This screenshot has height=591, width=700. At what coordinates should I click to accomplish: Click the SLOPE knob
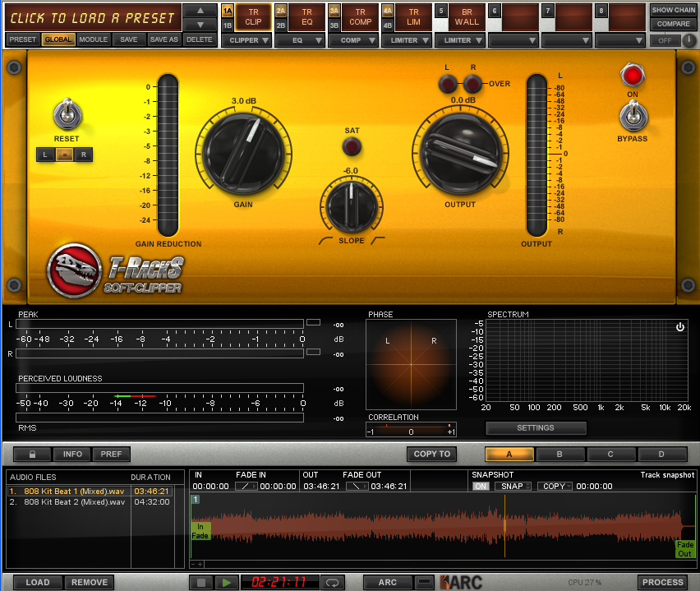pyautogui.click(x=352, y=206)
